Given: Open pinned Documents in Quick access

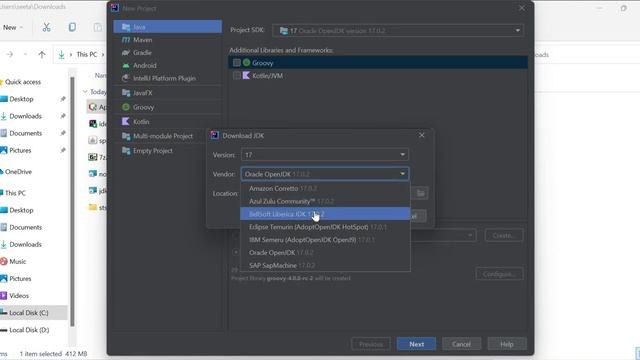Looking at the screenshot, I should [x=25, y=133].
